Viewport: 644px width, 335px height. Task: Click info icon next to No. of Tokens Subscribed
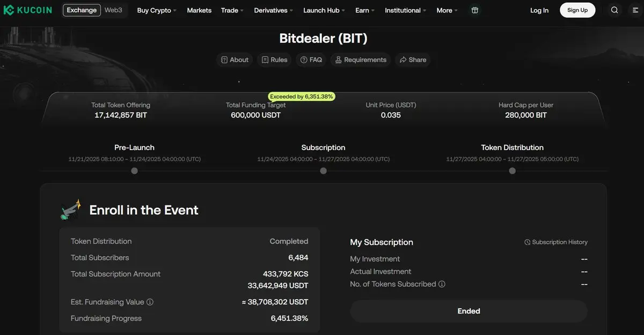tap(442, 284)
